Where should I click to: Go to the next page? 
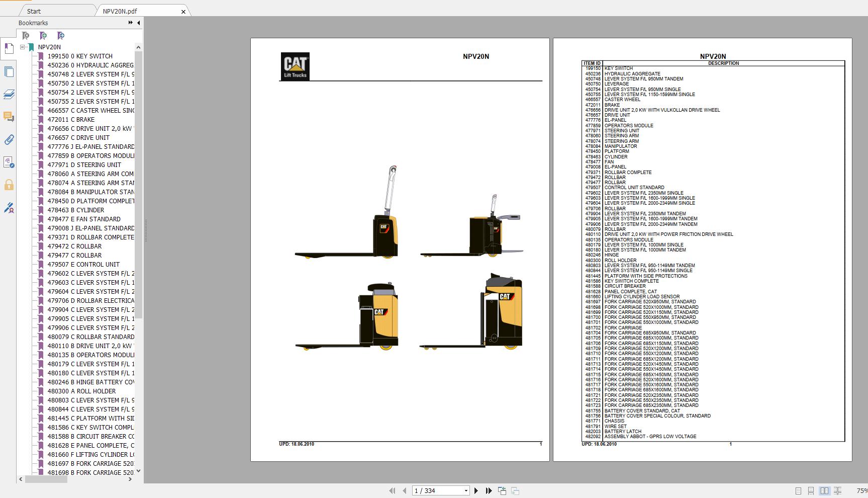[x=476, y=490]
